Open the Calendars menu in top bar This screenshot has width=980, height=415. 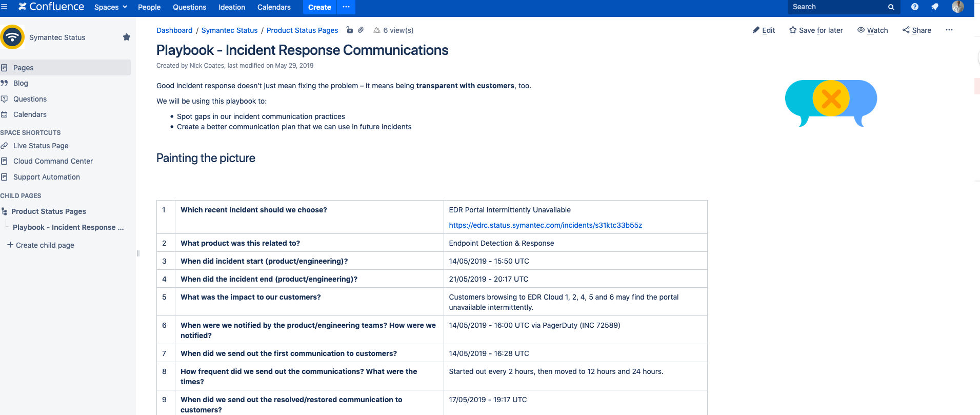pos(274,7)
